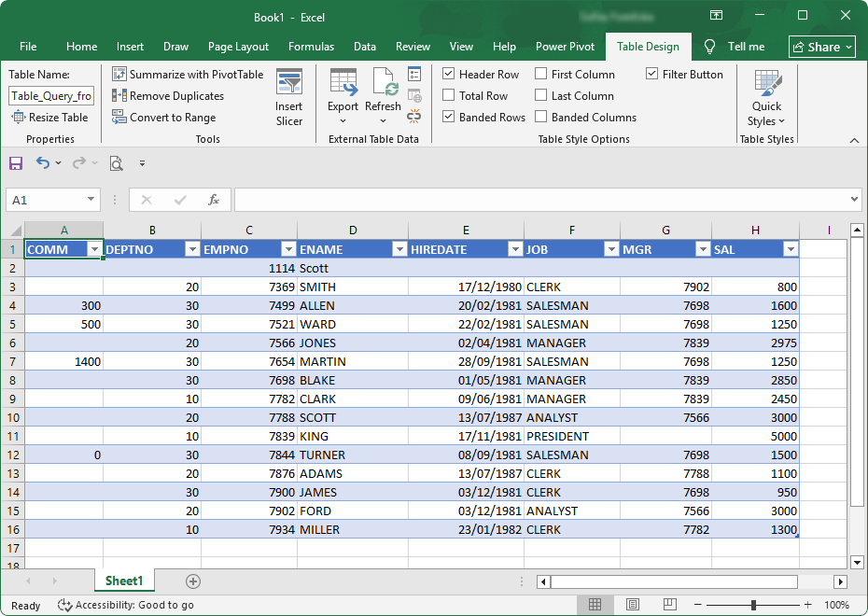Open the HIREDATE column filter dropdown

(515, 249)
